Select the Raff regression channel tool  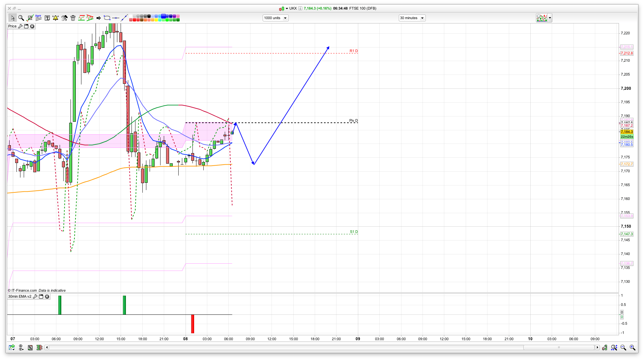(x=38, y=18)
